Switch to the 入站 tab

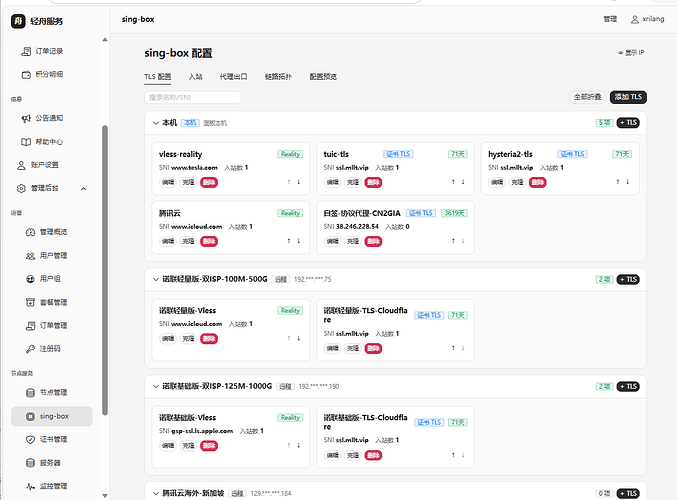[196, 77]
